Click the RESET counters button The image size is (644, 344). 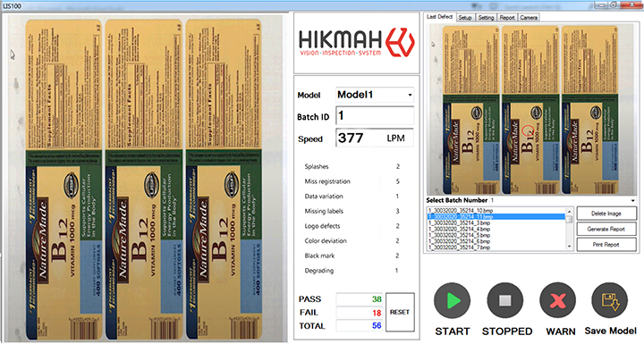pos(400,312)
